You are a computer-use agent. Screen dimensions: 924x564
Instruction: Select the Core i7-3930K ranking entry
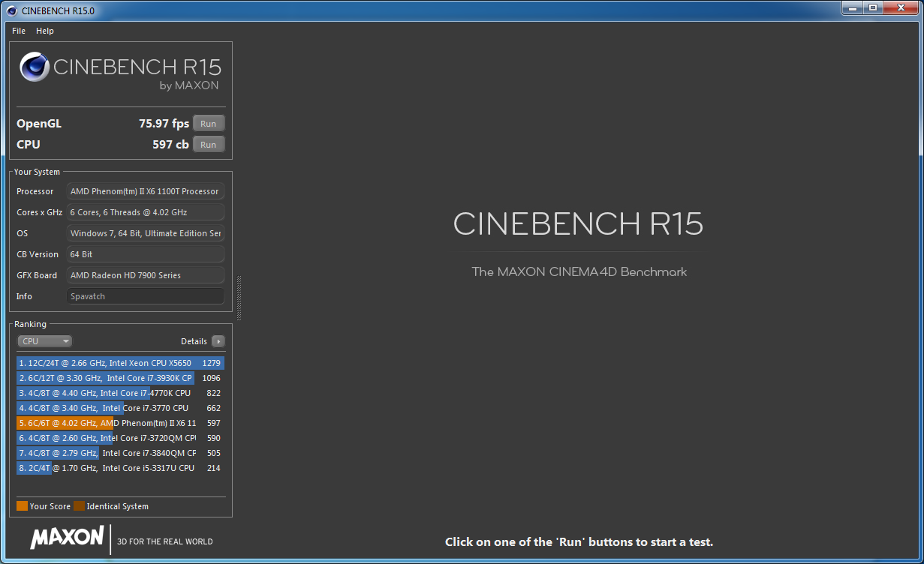120,378
